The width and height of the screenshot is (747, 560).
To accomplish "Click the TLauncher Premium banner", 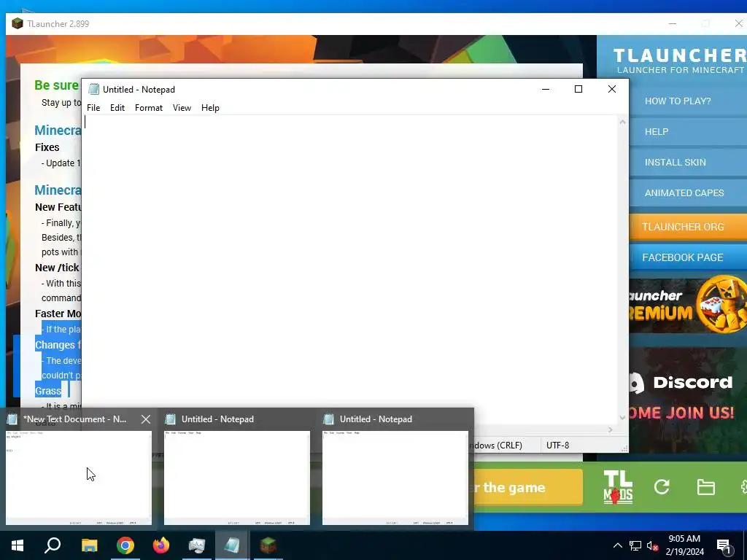I will (688, 304).
